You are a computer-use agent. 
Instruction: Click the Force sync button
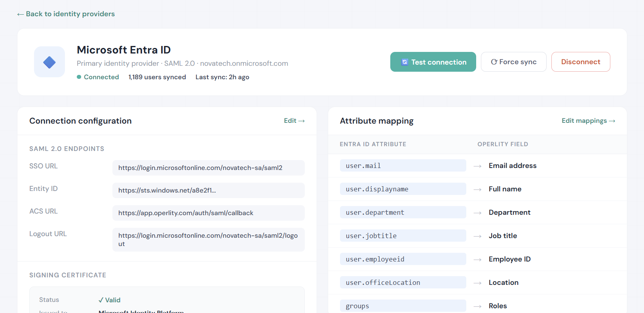coord(513,62)
